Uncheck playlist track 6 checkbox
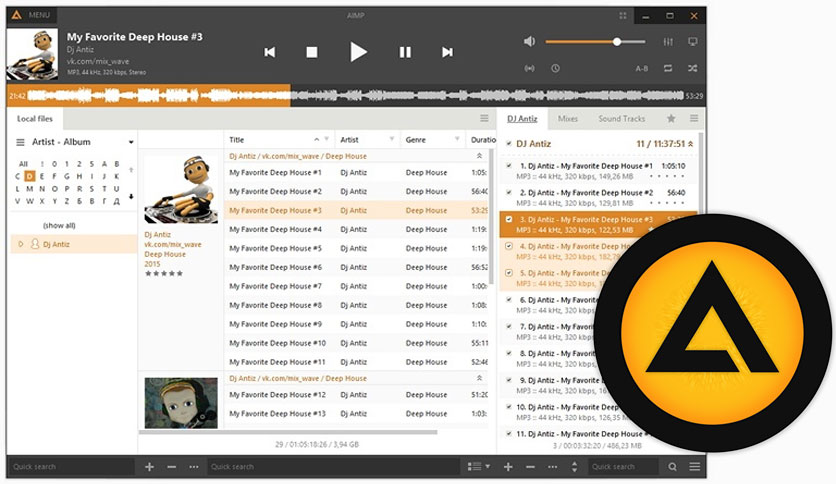The image size is (836, 484). tap(509, 300)
